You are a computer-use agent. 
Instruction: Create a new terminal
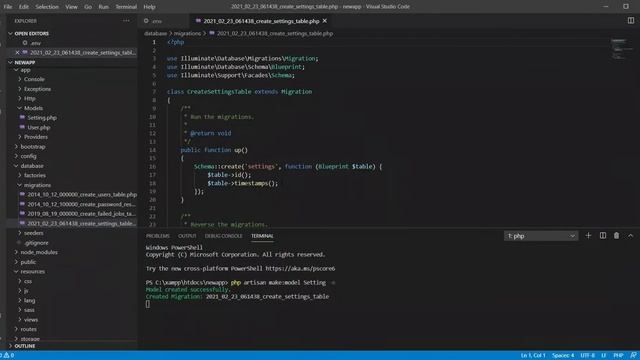click(588, 236)
